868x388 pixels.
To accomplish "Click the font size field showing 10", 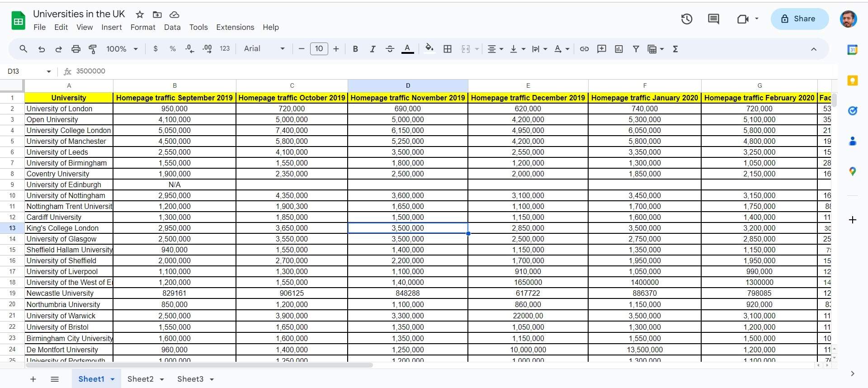I will coord(319,49).
